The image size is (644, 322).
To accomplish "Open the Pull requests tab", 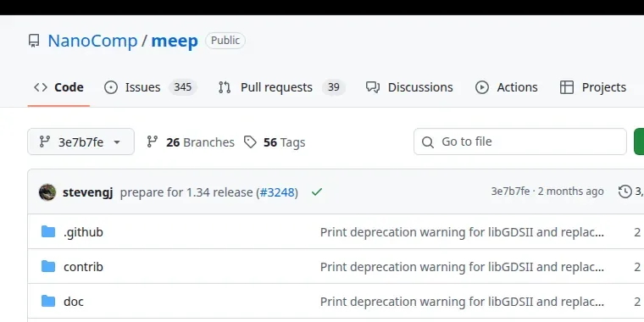I will point(281,87).
